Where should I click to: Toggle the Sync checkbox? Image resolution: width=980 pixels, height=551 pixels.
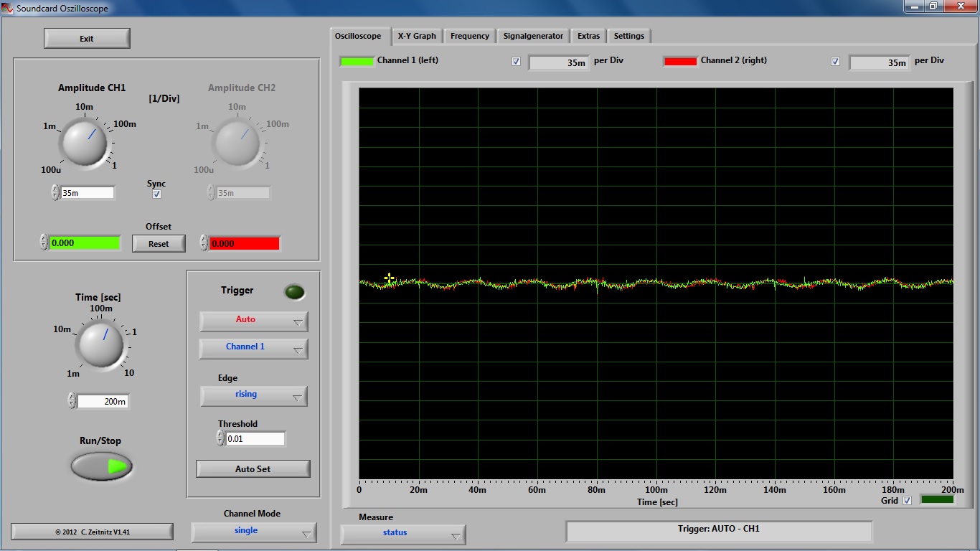click(157, 194)
